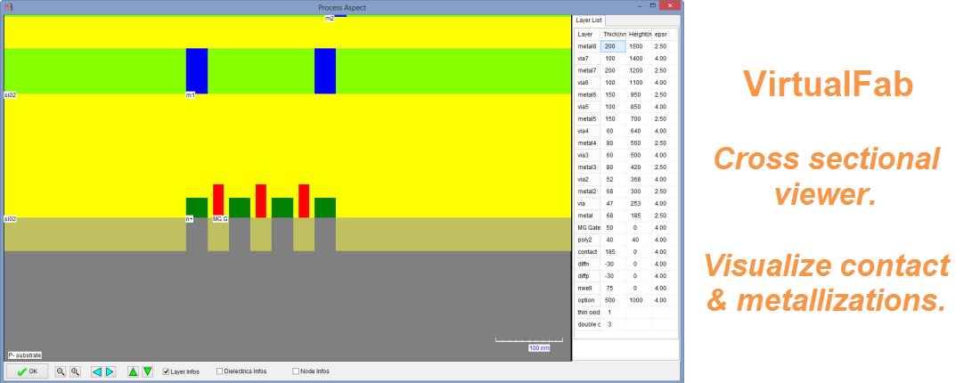Select the poly2 layer row
Viewport: 980px width, 383px height.
pyautogui.click(x=626, y=240)
